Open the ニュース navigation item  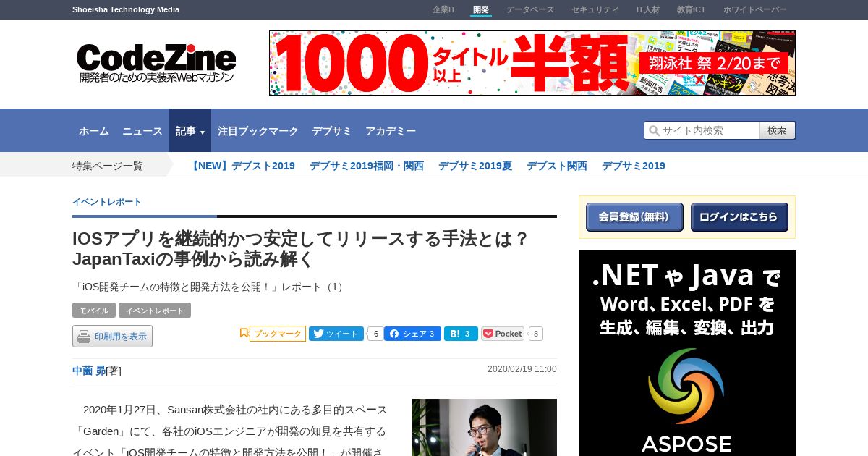click(142, 131)
